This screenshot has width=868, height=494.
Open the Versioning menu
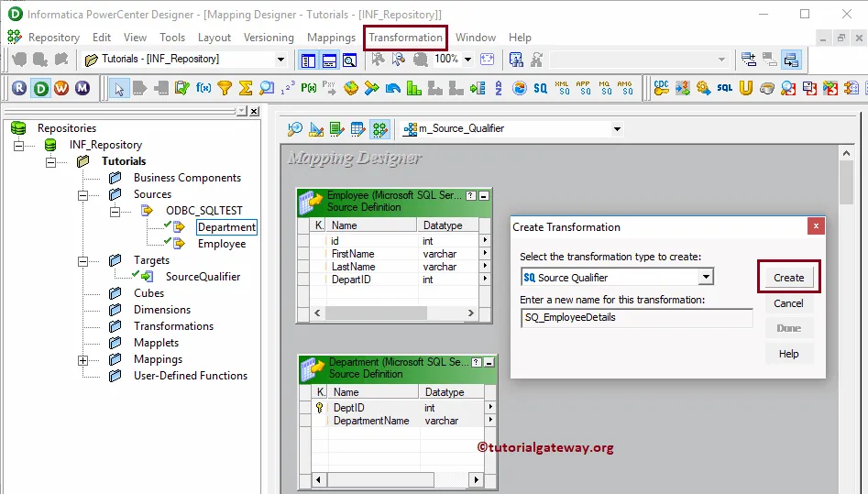[269, 37]
